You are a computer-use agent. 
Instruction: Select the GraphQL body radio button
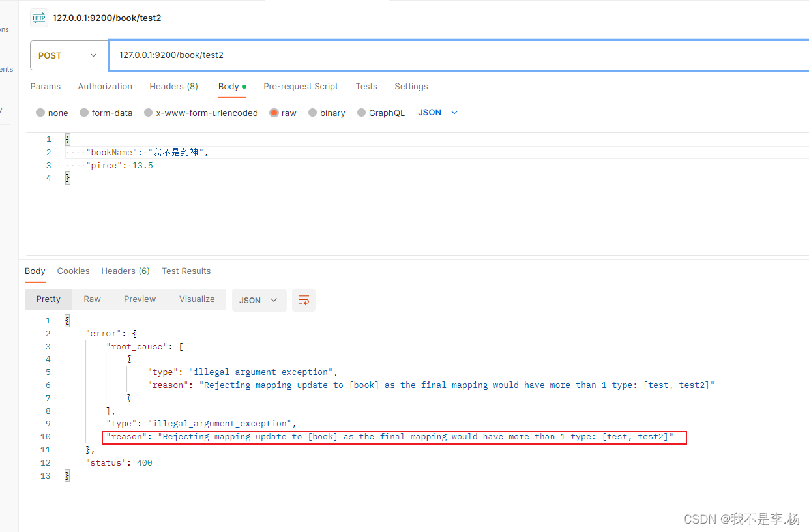(x=362, y=113)
